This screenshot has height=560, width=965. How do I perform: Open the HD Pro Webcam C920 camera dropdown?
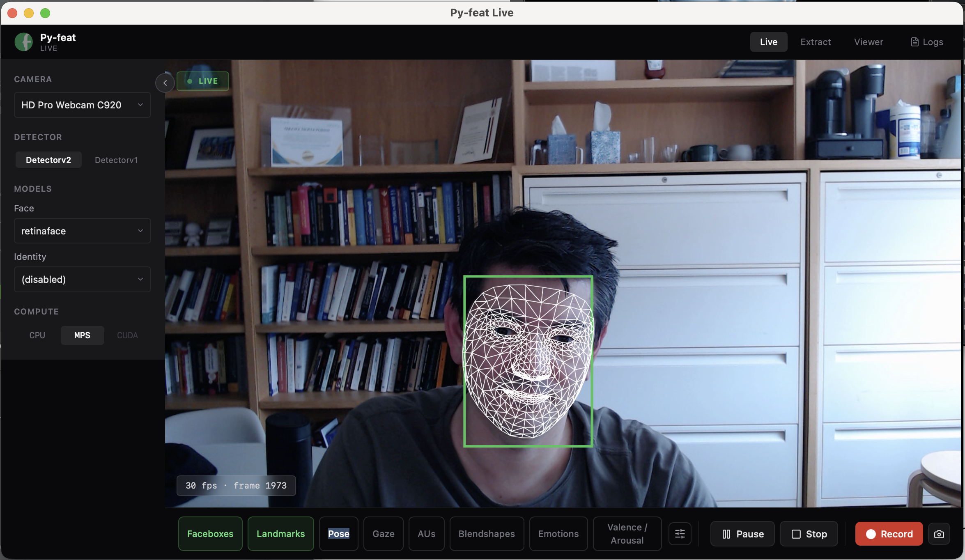[x=83, y=105]
